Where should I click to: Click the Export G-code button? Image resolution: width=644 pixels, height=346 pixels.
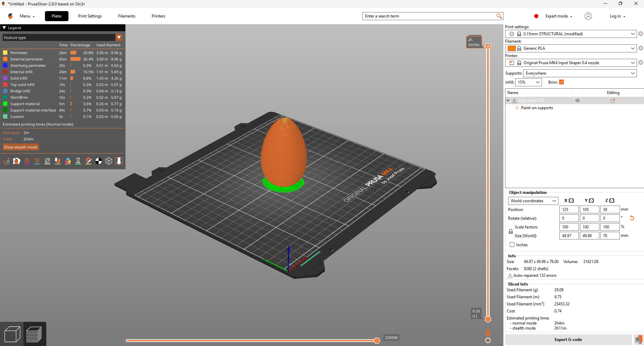coord(568,340)
